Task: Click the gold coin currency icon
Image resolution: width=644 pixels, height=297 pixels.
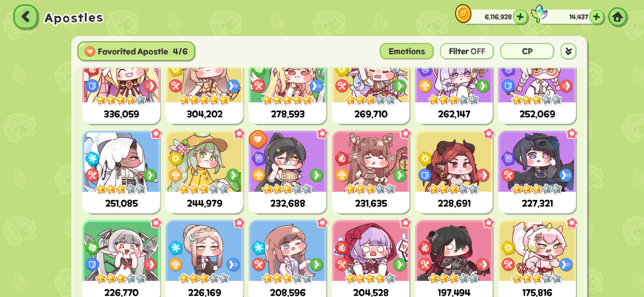Action: [x=463, y=14]
